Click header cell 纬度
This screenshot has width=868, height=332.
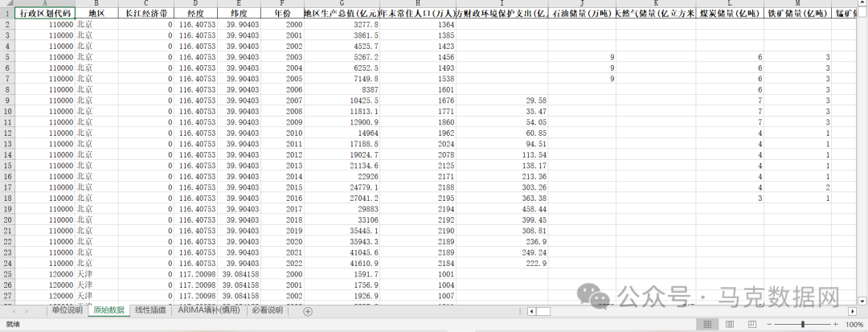[239, 14]
